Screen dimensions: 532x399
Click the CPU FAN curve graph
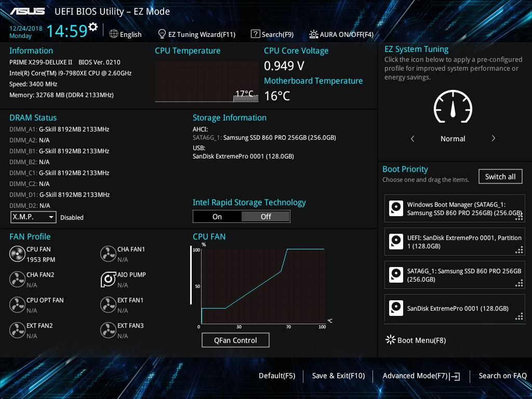263,286
